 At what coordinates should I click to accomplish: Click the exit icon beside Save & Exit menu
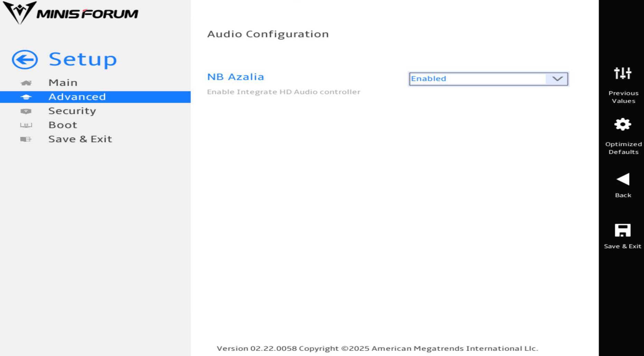pos(26,139)
